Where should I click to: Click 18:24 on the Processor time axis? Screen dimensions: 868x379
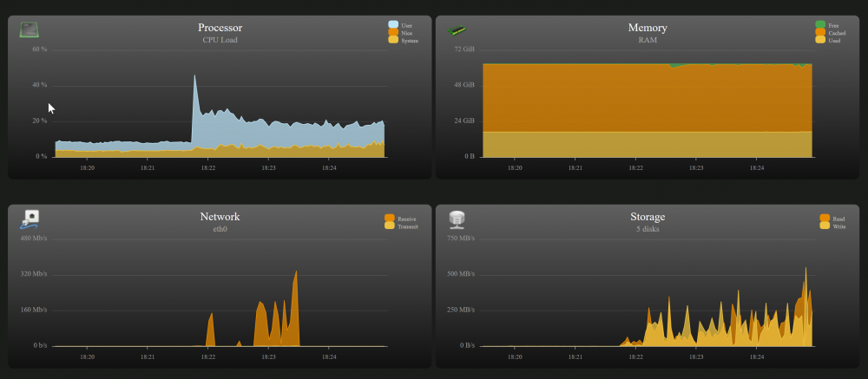click(x=329, y=168)
